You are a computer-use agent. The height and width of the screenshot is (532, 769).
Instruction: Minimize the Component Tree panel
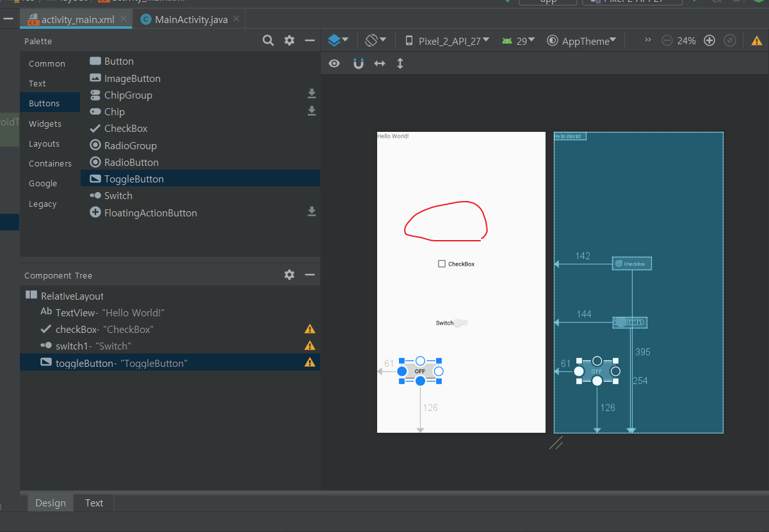point(310,275)
